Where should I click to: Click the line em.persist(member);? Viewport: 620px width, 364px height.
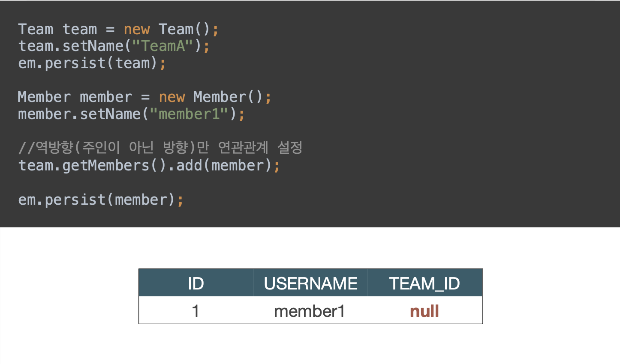pos(101,200)
